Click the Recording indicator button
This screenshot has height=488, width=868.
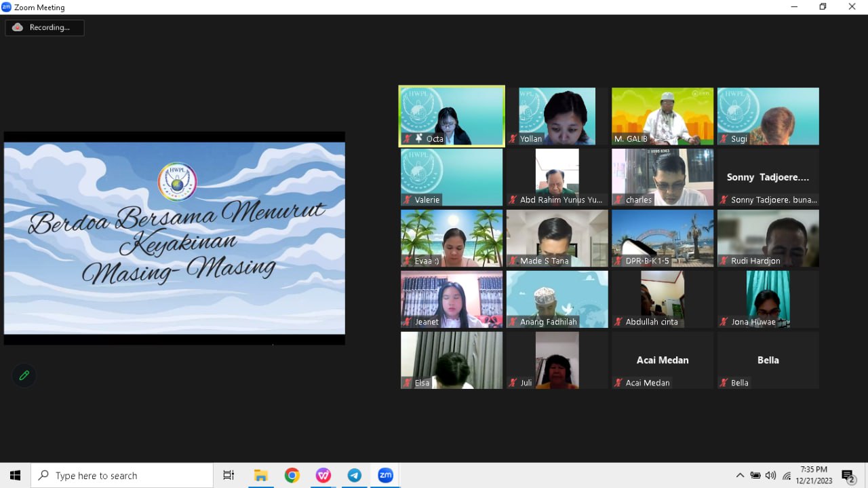[45, 28]
